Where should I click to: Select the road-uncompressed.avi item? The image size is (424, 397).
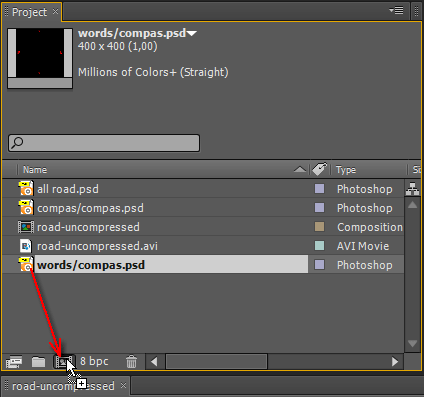[x=97, y=246]
